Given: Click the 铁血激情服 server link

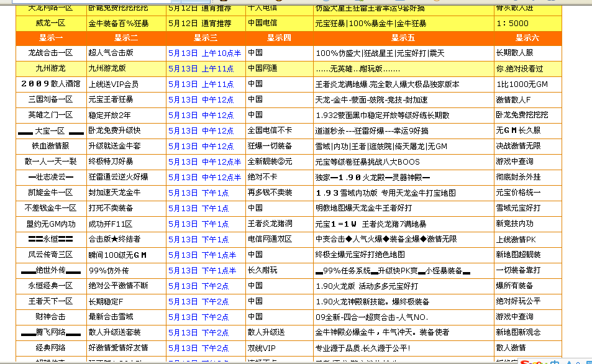Looking at the screenshot, I should [50, 147].
